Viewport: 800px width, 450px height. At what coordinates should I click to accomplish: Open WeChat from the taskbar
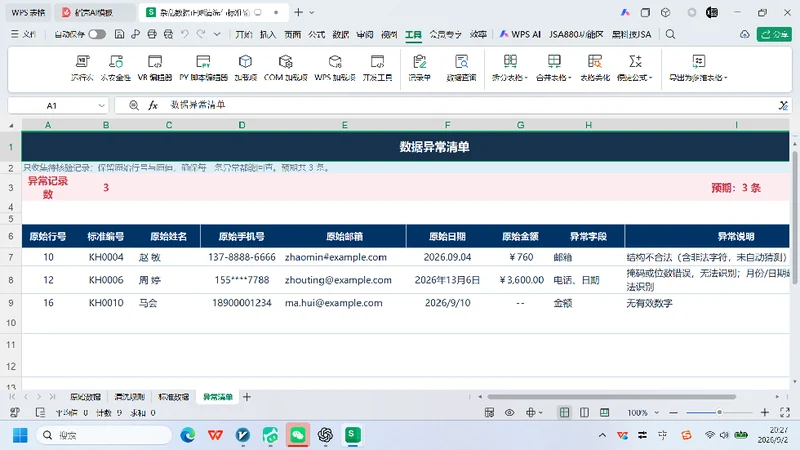tap(298, 435)
